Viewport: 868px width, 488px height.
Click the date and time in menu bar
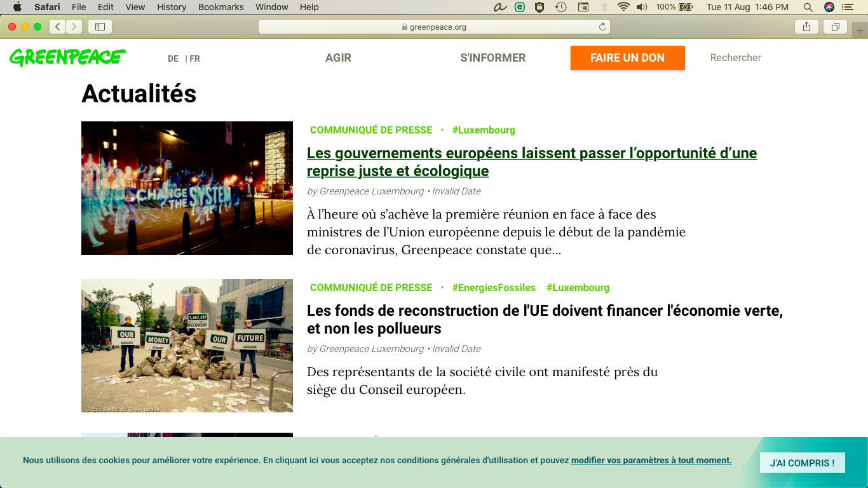coord(747,7)
